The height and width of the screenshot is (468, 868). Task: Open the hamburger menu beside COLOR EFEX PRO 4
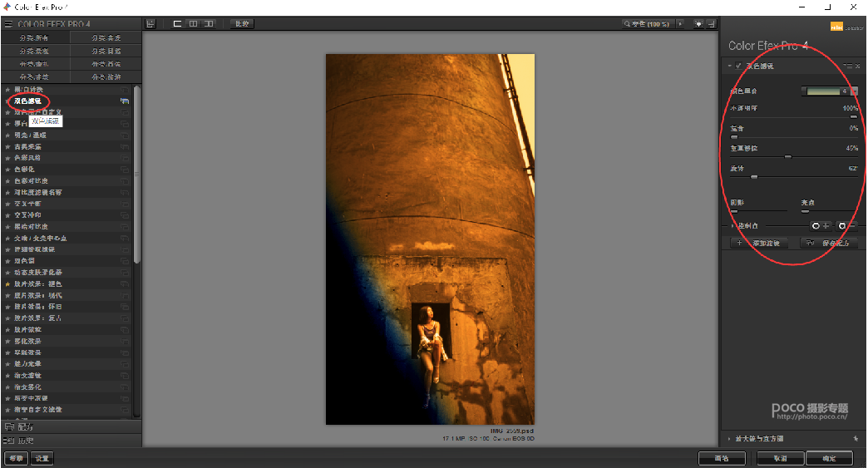(x=8, y=24)
